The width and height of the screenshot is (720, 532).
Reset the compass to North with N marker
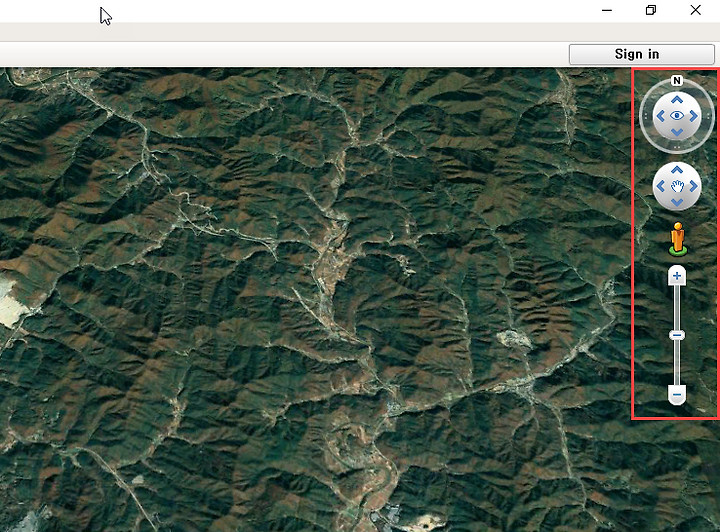pos(676,80)
